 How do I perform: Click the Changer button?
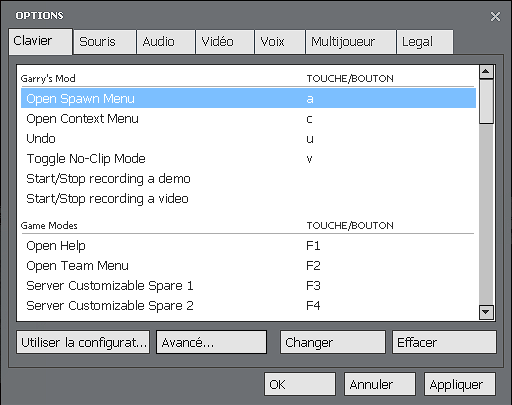coord(333,342)
